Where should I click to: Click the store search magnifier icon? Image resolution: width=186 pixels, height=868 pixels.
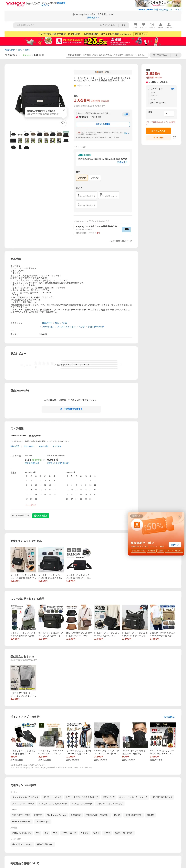tap(176, 55)
